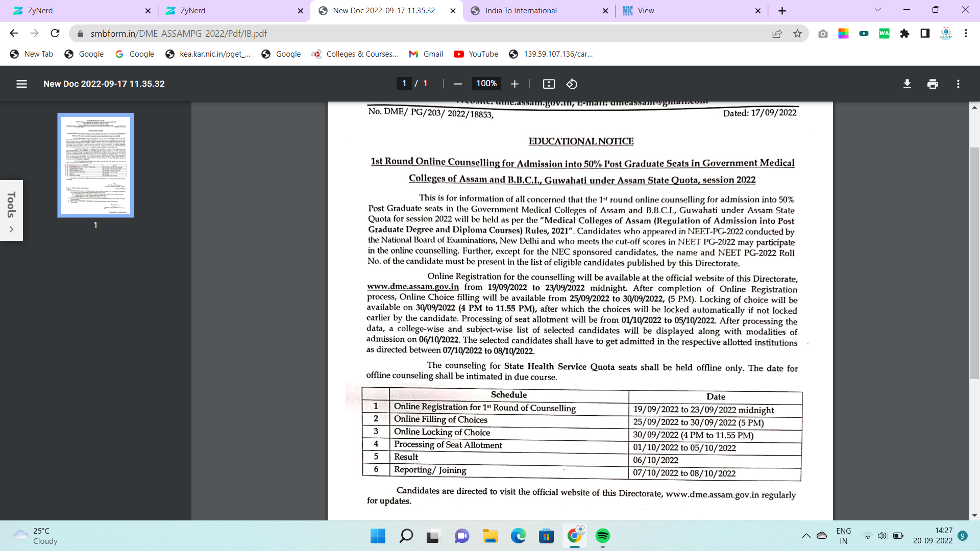The image size is (980, 551).
Task: Open a new browser tab
Action: point(782,11)
